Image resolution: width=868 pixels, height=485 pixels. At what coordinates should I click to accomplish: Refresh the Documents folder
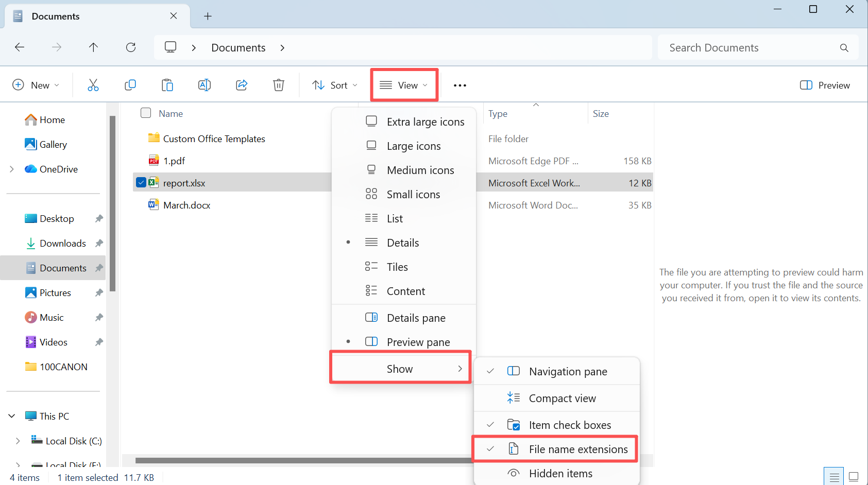[x=131, y=47]
